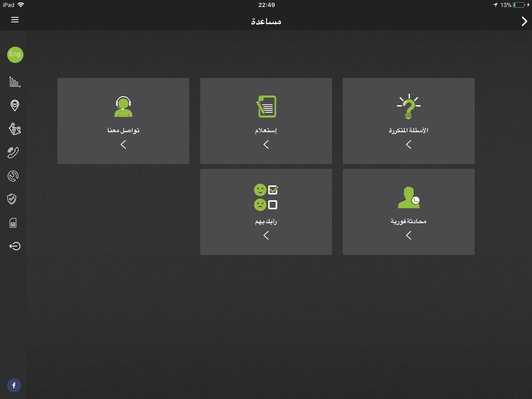Viewport: 532px width, 399px height.
Task: Open the hamburger menu
Action: pos(15,20)
